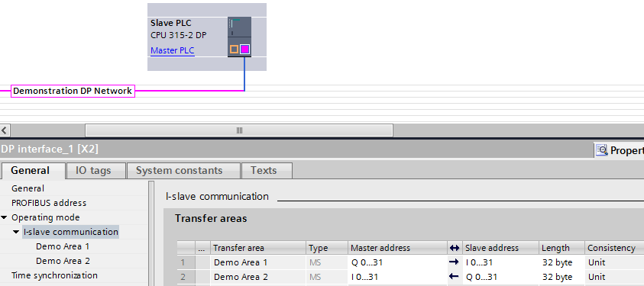This screenshot has width=644, height=286.
Task: Select I-slave communication tree item
Action: [x=70, y=232]
